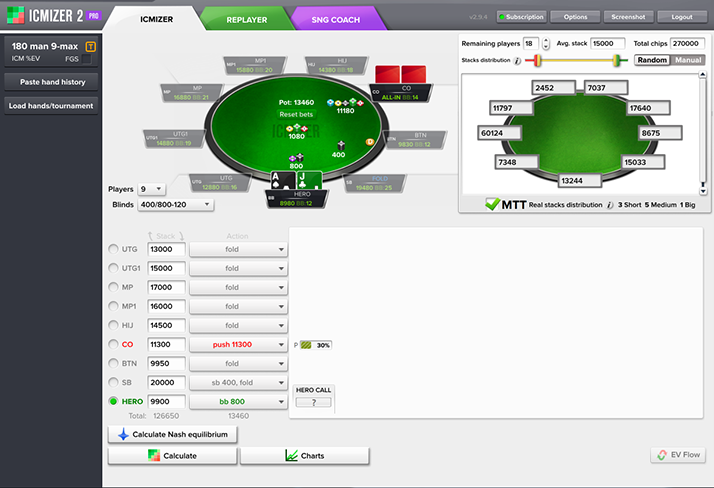This screenshot has height=488, width=714.
Task: Open the HERO bb 800 action dropdown
Action: point(238,402)
